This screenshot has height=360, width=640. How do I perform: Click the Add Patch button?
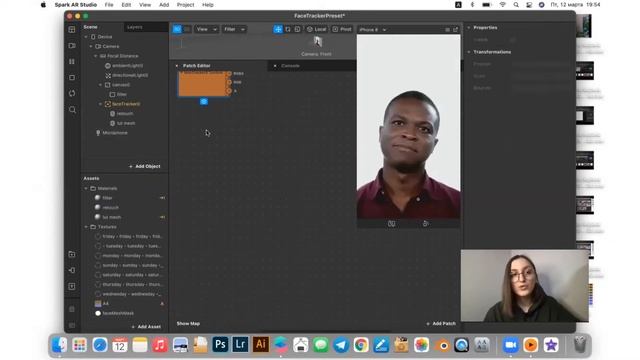point(441,324)
